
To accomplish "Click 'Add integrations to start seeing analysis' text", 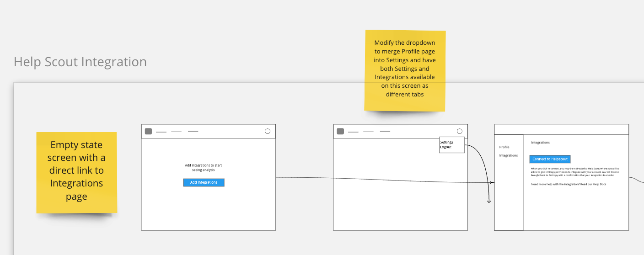I will point(204,167).
